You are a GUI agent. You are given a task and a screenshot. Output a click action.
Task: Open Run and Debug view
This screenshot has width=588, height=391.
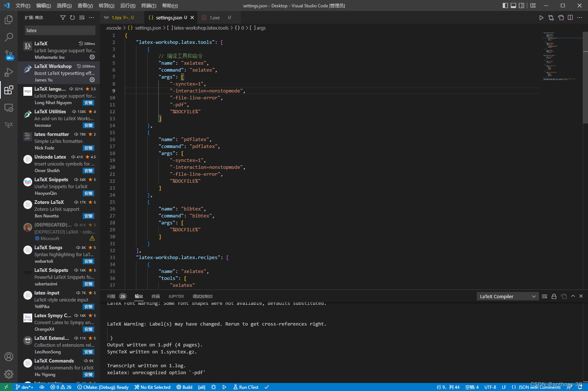tap(9, 72)
